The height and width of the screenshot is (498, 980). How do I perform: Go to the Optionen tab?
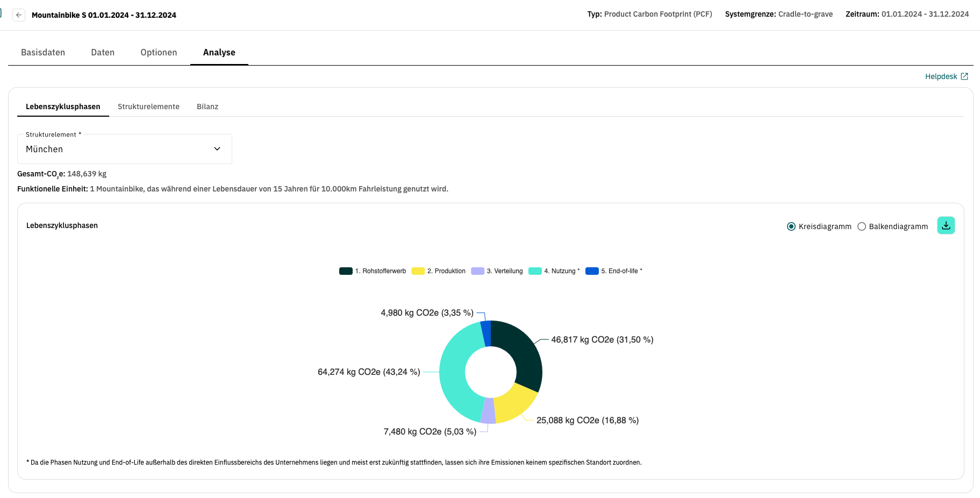pos(159,52)
